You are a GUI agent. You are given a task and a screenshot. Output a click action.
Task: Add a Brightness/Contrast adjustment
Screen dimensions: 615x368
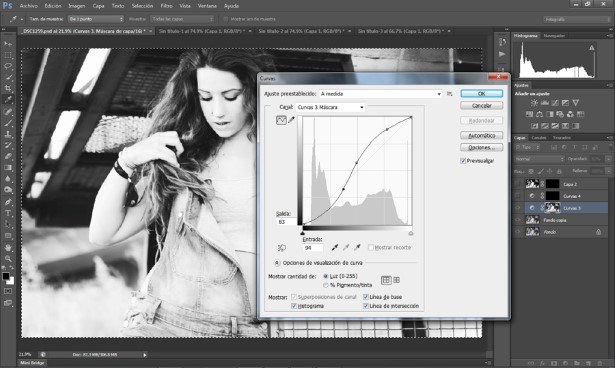[x=534, y=103]
